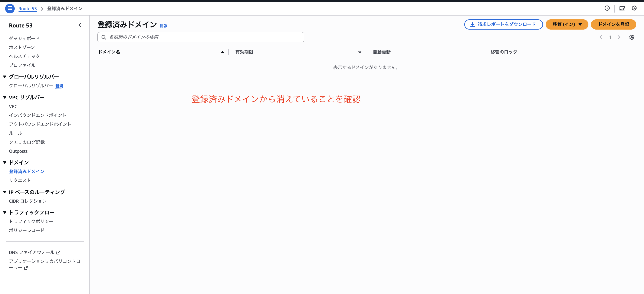
Task: Sort by ドメイン名 ascending arrow
Action: click(222, 52)
